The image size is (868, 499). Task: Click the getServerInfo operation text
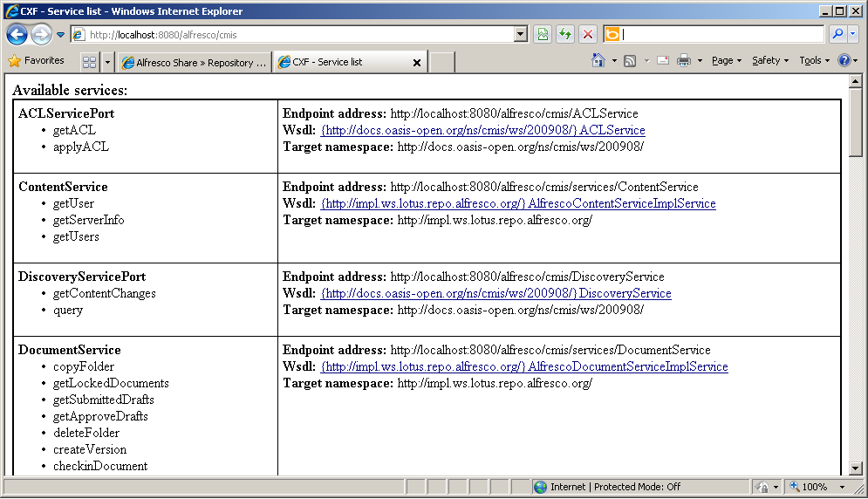tap(89, 220)
